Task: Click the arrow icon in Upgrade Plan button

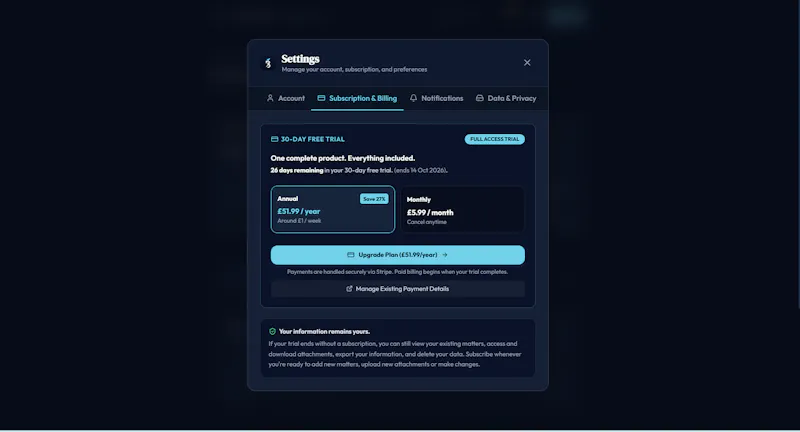Action: (445, 255)
